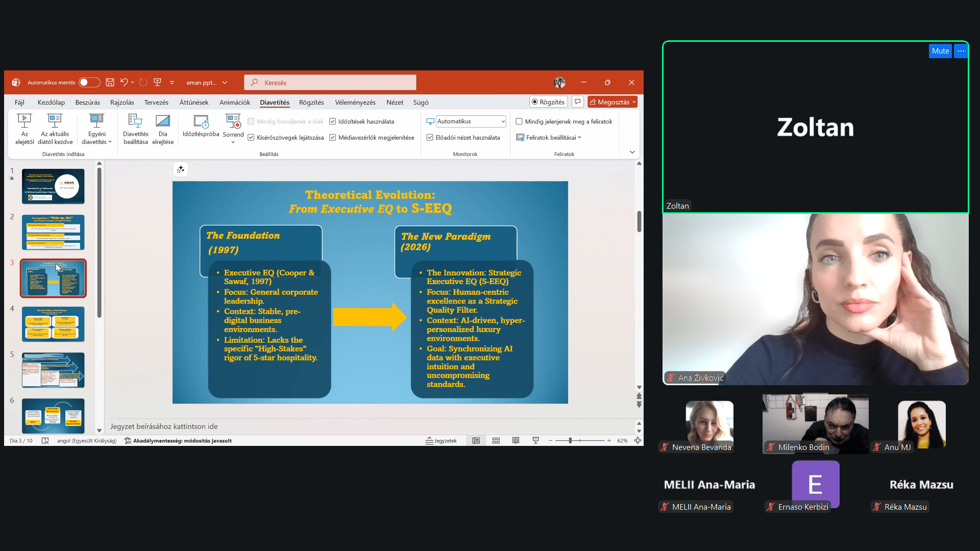Image resolution: width=980 pixels, height=551 pixels.
Task: Click the 'Az elejétől' slideshow start icon
Action: click(x=24, y=121)
